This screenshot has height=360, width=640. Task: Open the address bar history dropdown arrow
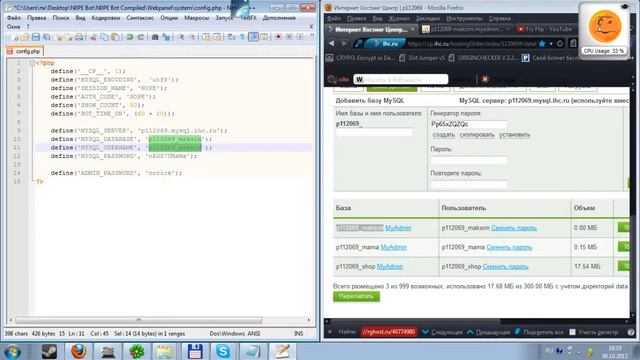[x=551, y=43]
